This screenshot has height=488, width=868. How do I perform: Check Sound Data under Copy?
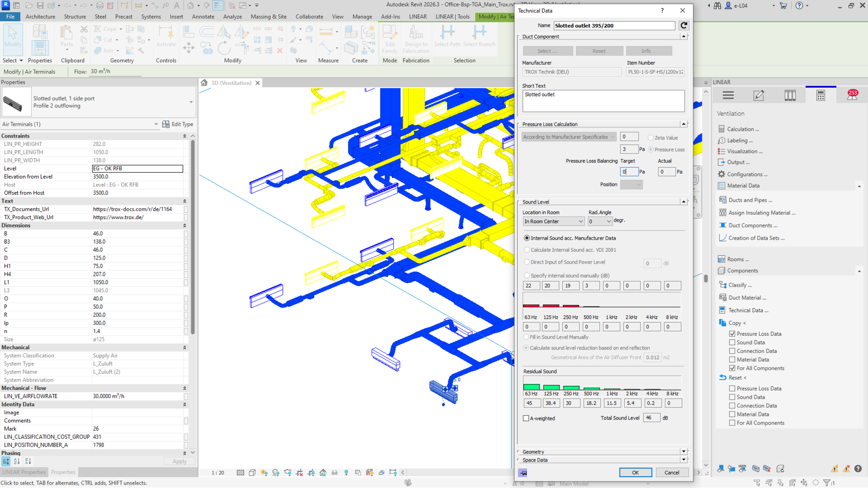tap(732, 343)
